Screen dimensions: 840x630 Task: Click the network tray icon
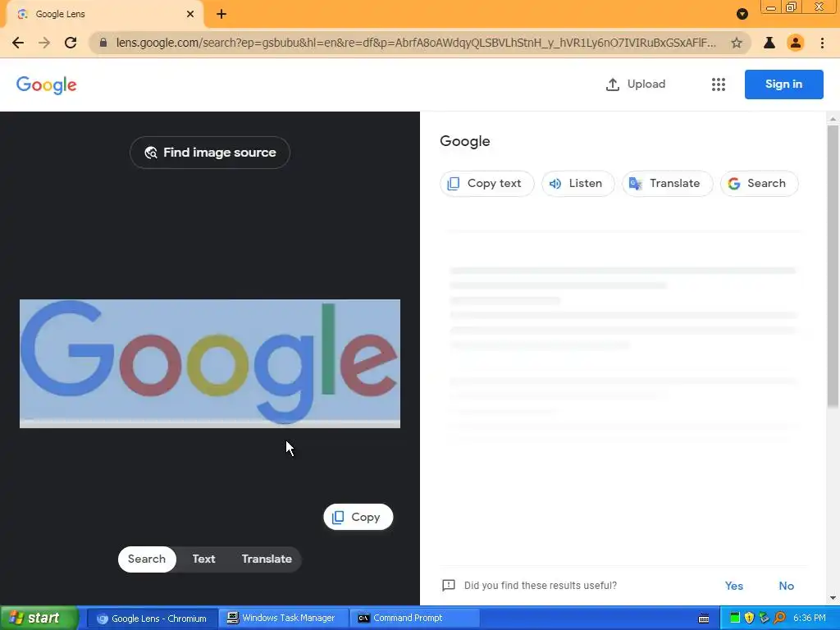click(x=765, y=619)
